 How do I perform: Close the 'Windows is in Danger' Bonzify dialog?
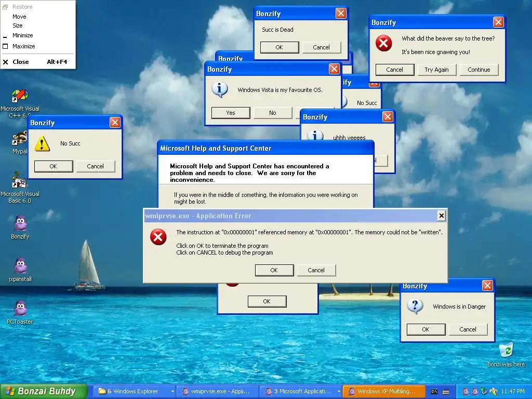pos(487,285)
